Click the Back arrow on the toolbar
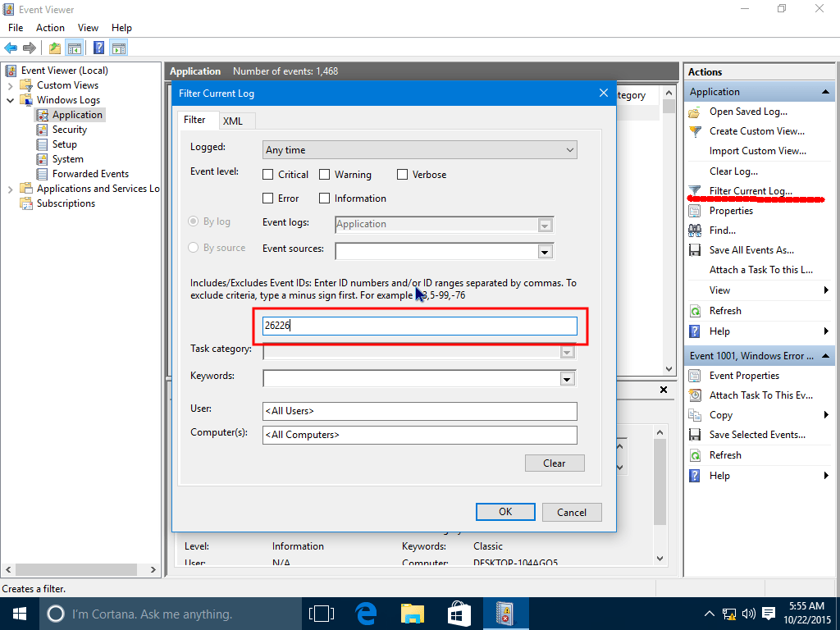 click(11, 47)
